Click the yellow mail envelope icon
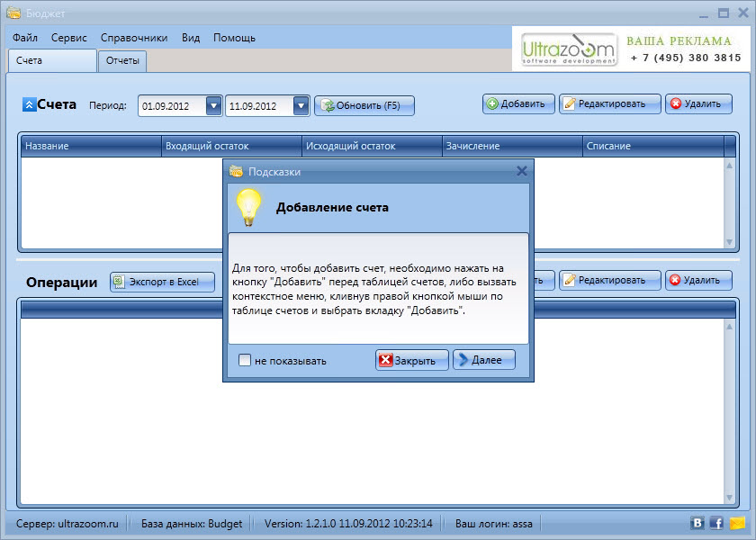The image size is (756, 540). coord(737,523)
